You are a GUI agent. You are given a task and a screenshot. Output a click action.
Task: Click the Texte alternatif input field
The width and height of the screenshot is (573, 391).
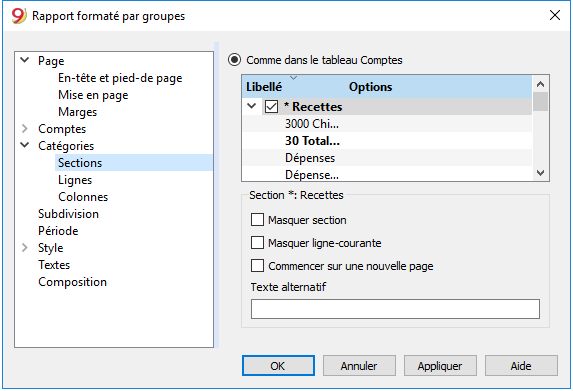pos(395,309)
